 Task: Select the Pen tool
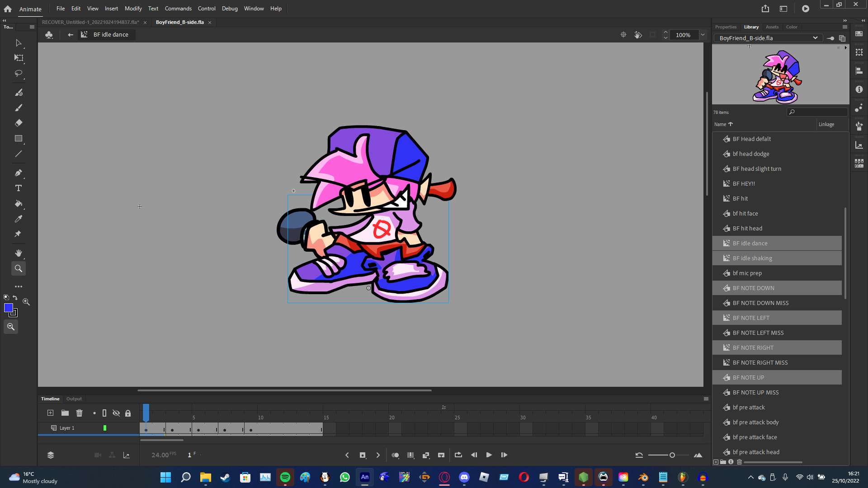click(19, 173)
